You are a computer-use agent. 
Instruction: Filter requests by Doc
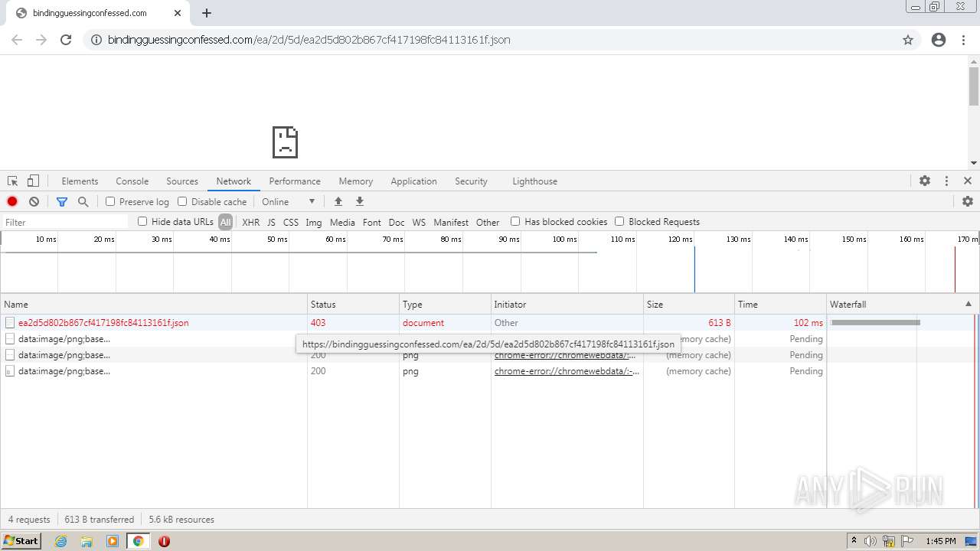(x=397, y=223)
